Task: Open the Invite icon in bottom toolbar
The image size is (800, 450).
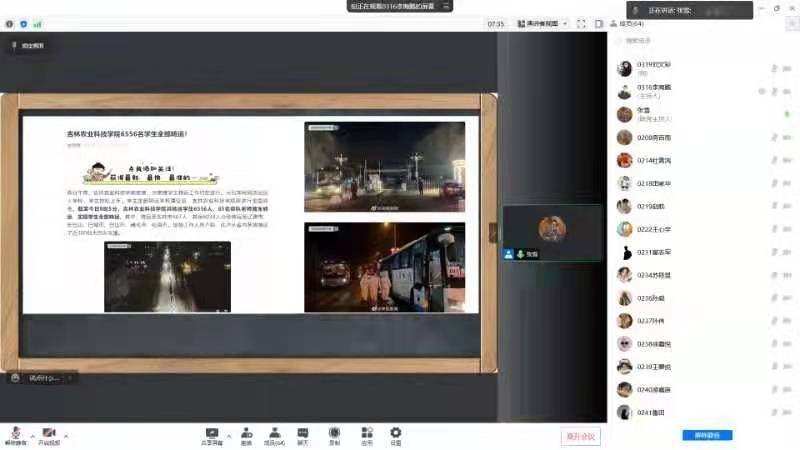Action: 246,435
